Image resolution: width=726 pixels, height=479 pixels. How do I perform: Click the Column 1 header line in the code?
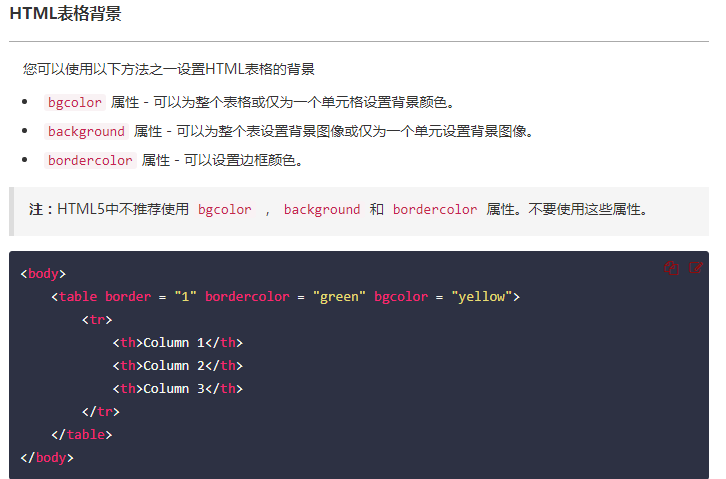coord(178,342)
